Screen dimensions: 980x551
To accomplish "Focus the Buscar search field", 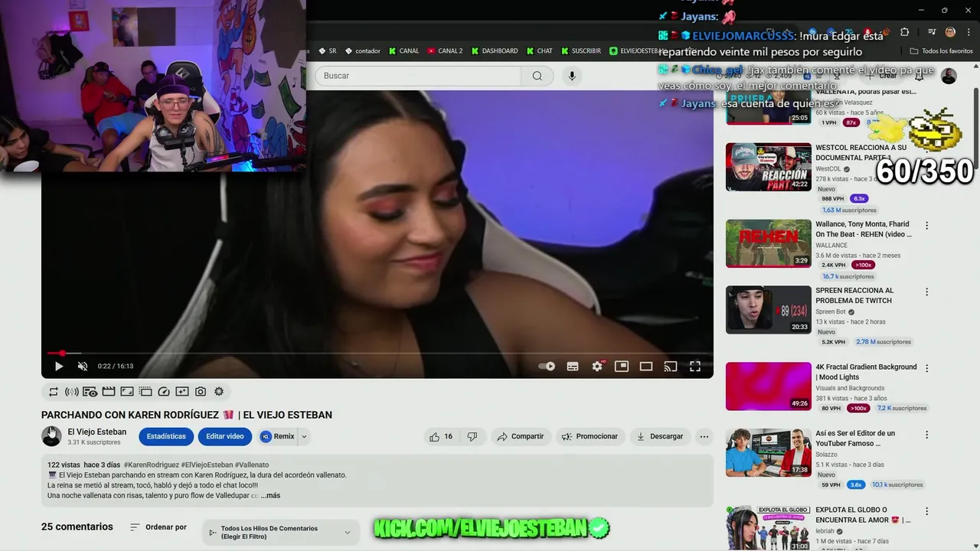I will (418, 76).
